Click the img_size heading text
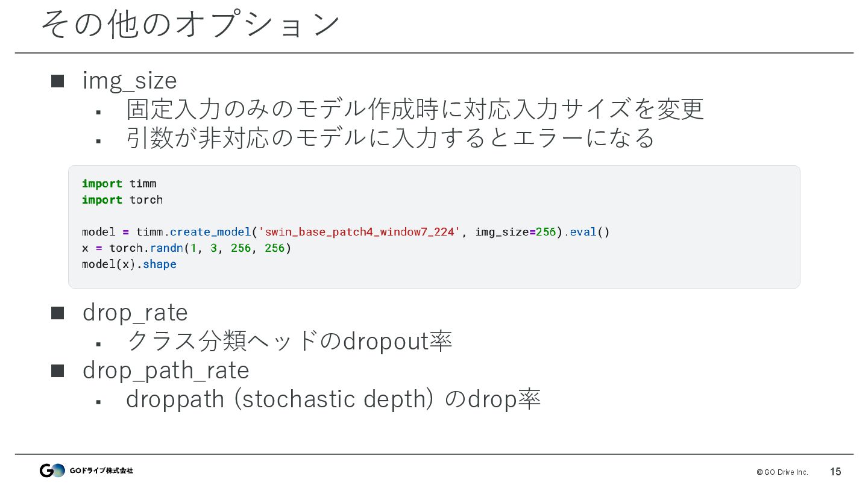The image size is (868, 488). click(x=130, y=81)
